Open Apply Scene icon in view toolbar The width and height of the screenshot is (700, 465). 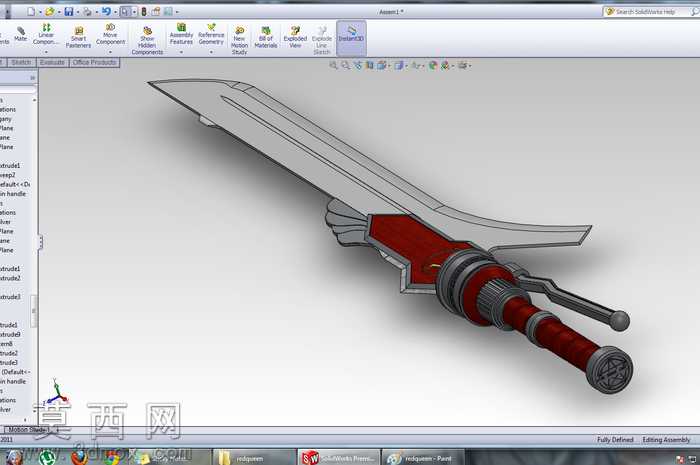(445, 66)
